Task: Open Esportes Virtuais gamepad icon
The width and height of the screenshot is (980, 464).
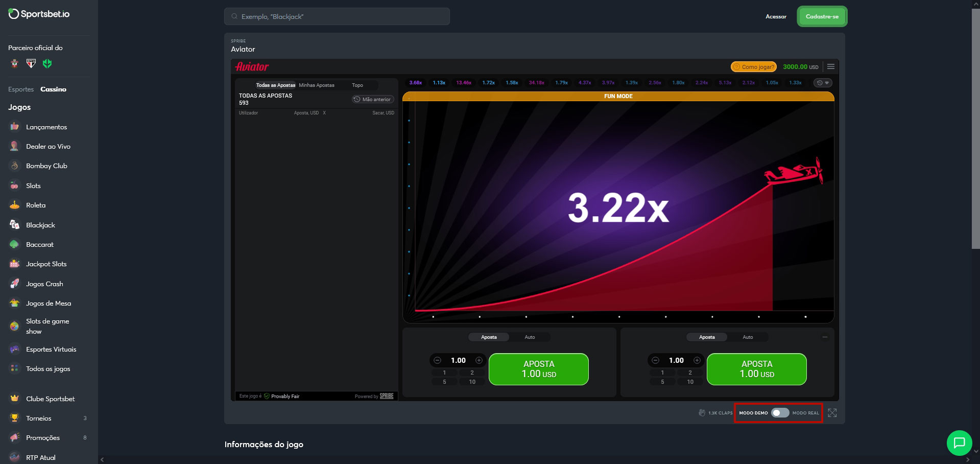Action: [14, 349]
